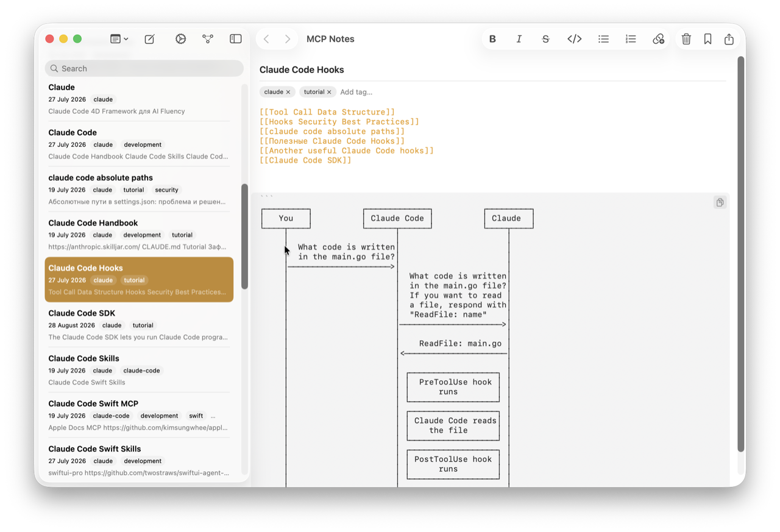Create a new note with compose icon
The width and height of the screenshot is (780, 532).
click(x=149, y=39)
